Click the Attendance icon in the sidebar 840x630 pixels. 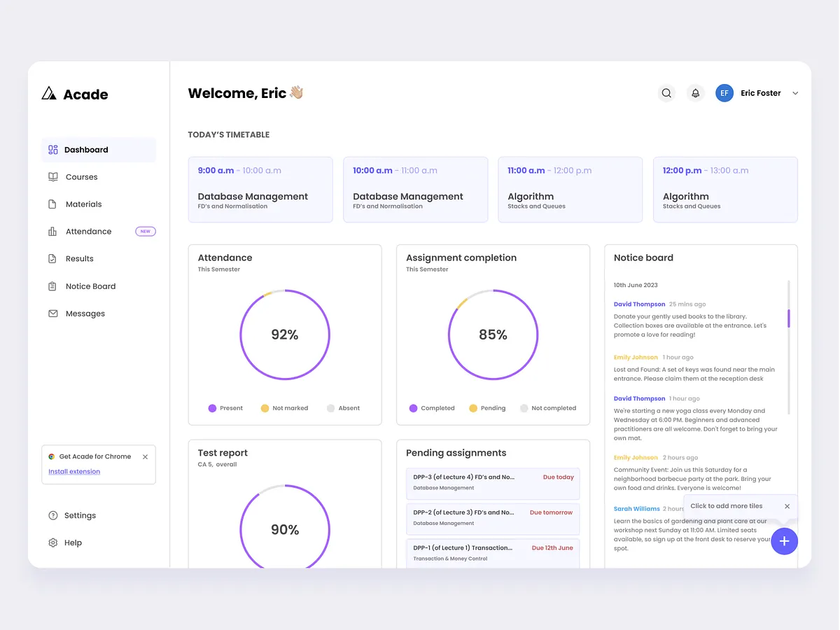pos(53,231)
